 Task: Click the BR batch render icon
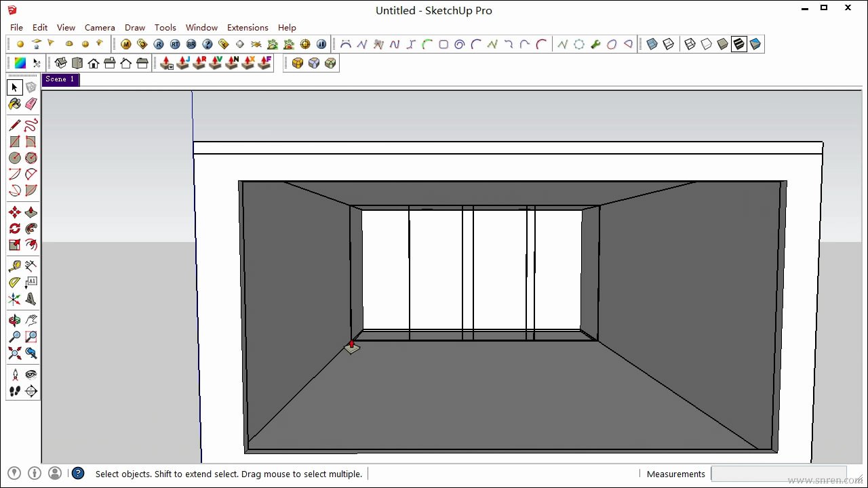click(191, 44)
